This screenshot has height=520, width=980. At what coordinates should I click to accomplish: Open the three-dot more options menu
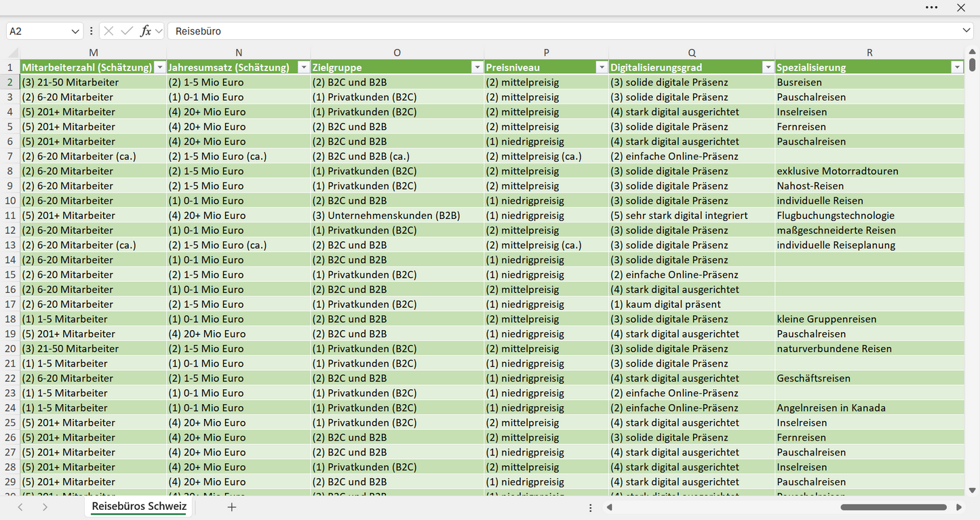(x=931, y=7)
